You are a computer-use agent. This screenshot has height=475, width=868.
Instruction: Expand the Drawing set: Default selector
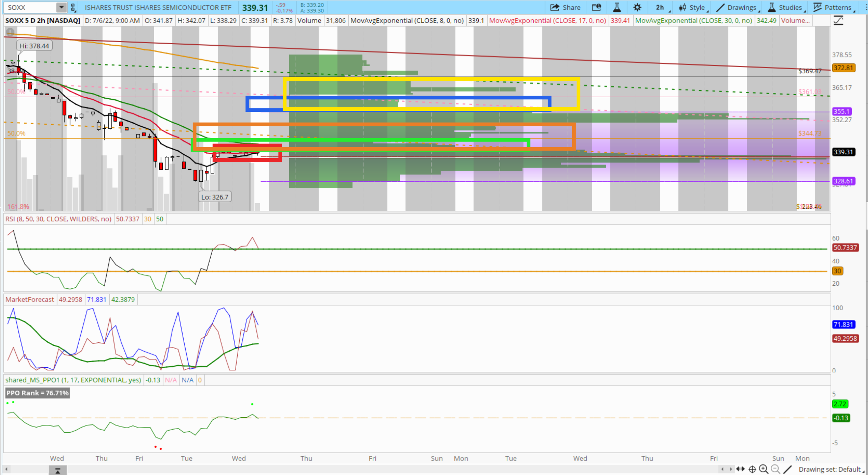(x=830, y=469)
